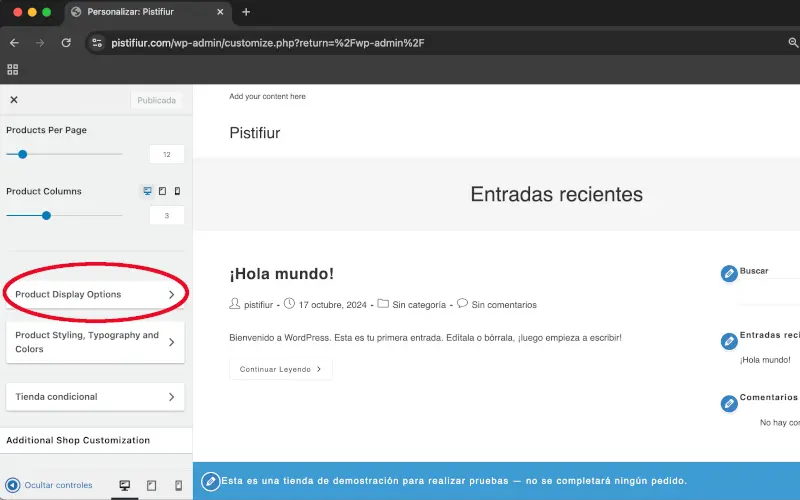Open the ¡Hola mundo! post title
The height and width of the screenshot is (500, 800).
click(x=282, y=273)
